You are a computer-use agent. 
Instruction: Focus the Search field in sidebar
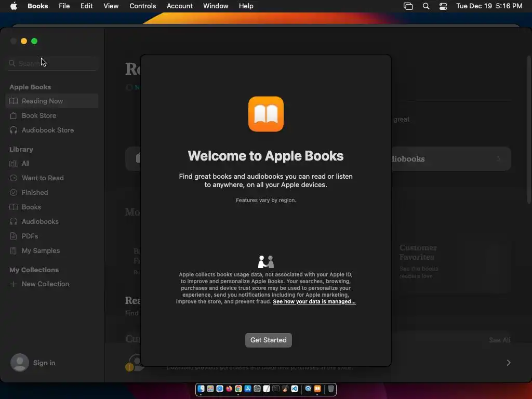pos(52,63)
